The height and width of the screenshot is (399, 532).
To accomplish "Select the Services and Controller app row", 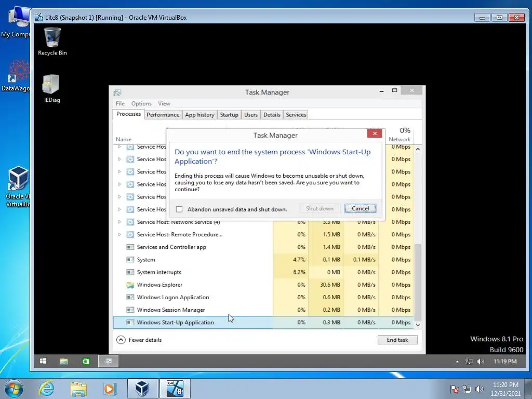I will click(x=263, y=247).
